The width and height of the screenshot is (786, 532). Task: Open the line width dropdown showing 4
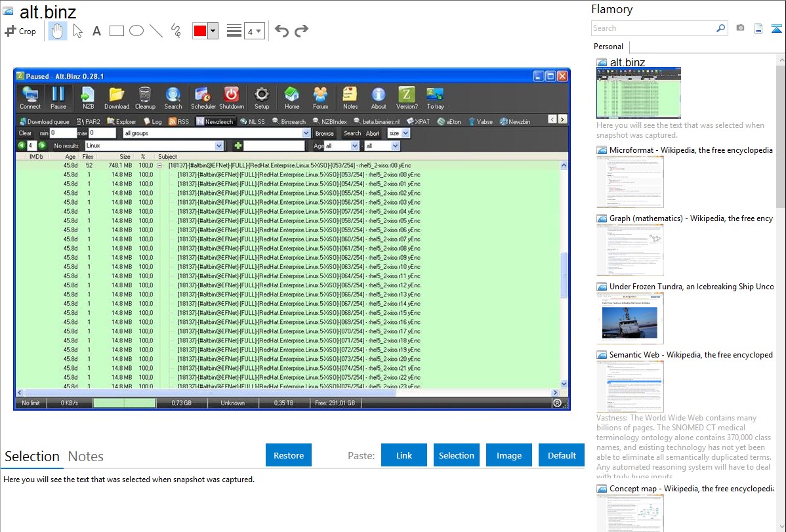point(256,30)
